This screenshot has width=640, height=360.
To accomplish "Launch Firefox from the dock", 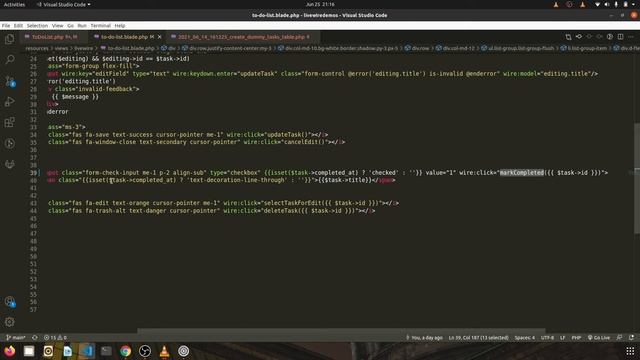I will click(9, 351).
